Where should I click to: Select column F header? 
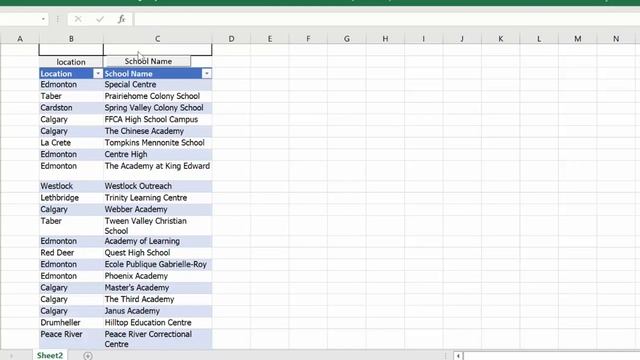[308, 39]
